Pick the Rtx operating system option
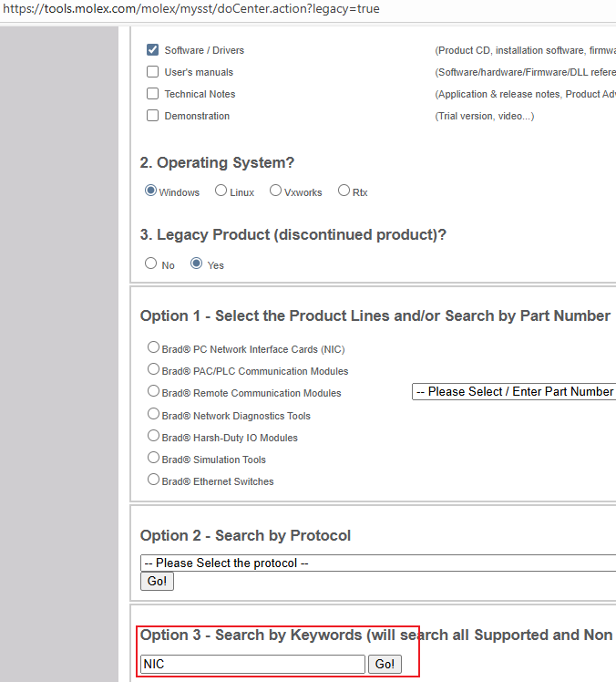Viewport: 616px width, 682px height. [x=344, y=191]
